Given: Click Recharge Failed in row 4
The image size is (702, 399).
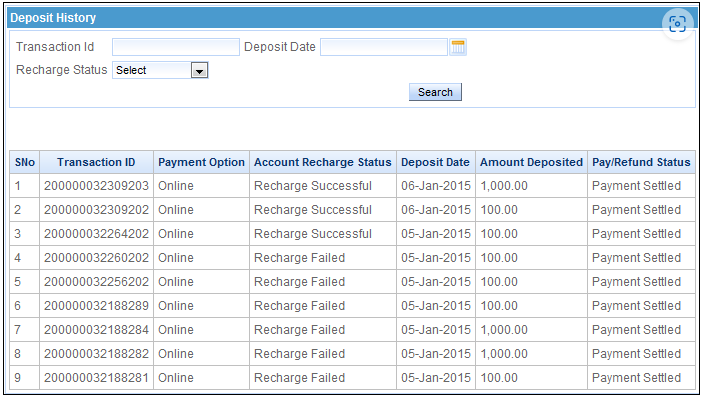Looking at the screenshot, I should [300, 258].
